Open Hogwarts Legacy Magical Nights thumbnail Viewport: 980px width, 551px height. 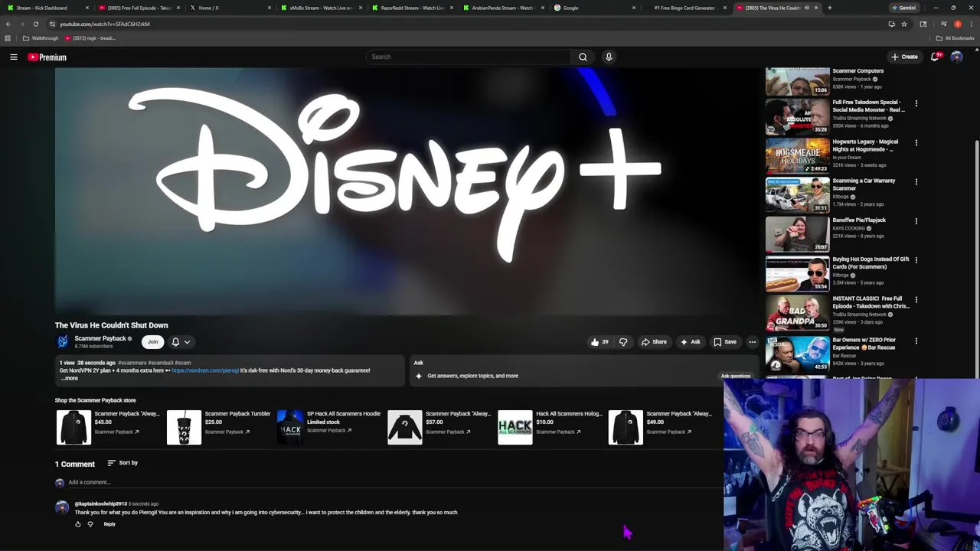[797, 155]
